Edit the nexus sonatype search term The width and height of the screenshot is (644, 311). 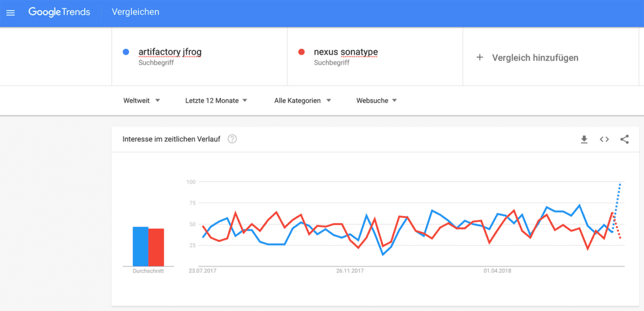click(345, 52)
